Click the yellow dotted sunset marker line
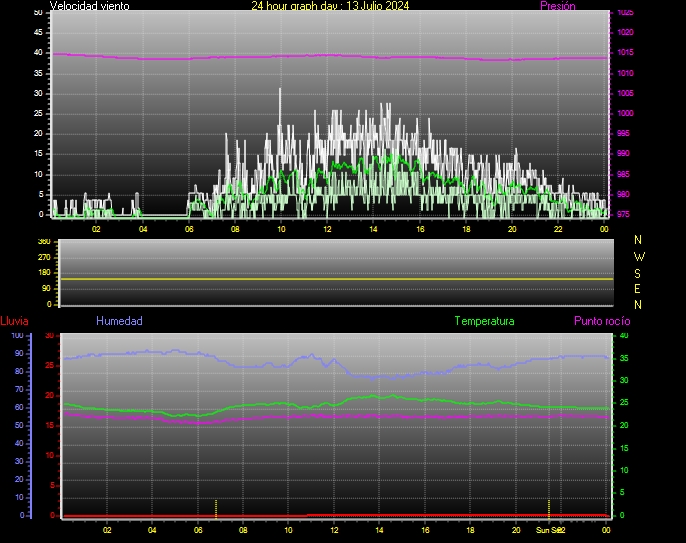The height and width of the screenshot is (543, 686). click(x=549, y=508)
